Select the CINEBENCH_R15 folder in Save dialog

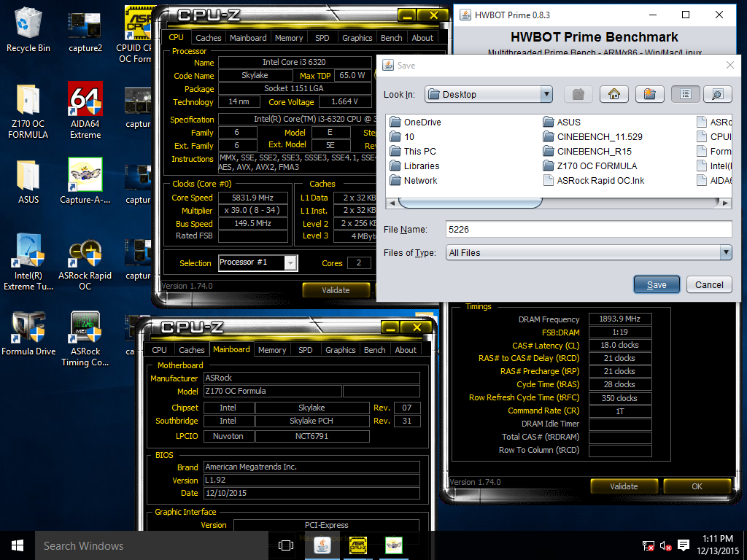click(587, 152)
